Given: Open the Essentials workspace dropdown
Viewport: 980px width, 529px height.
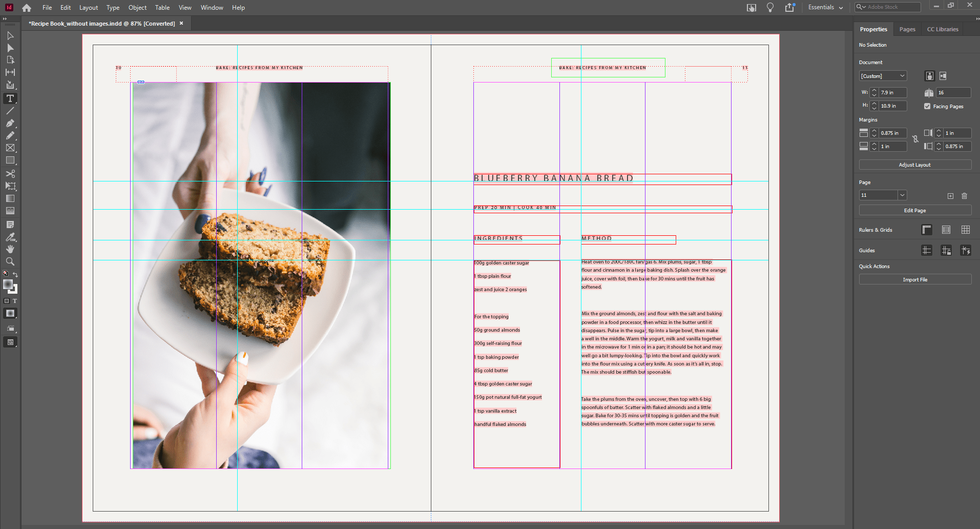Looking at the screenshot, I should click(x=825, y=7).
